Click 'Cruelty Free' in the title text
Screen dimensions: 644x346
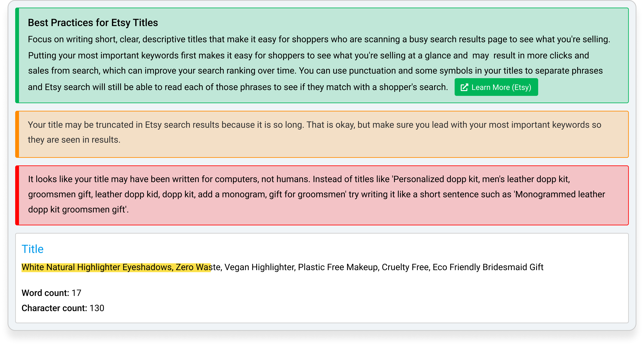[405, 267]
